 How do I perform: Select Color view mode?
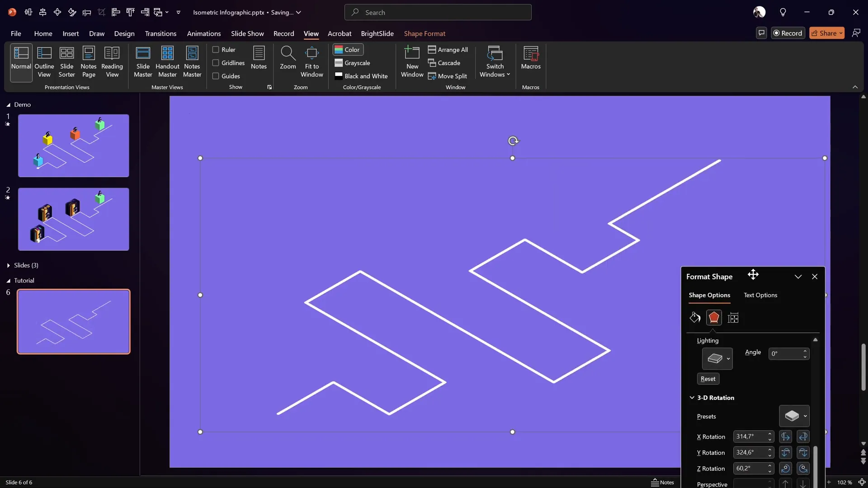point(348,50)
